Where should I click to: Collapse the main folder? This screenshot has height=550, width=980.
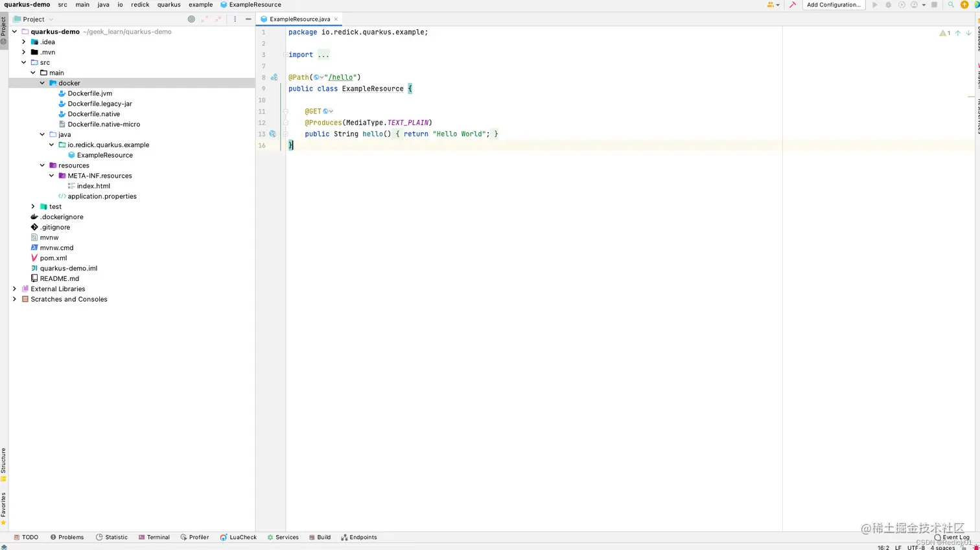tap(33, 73)
